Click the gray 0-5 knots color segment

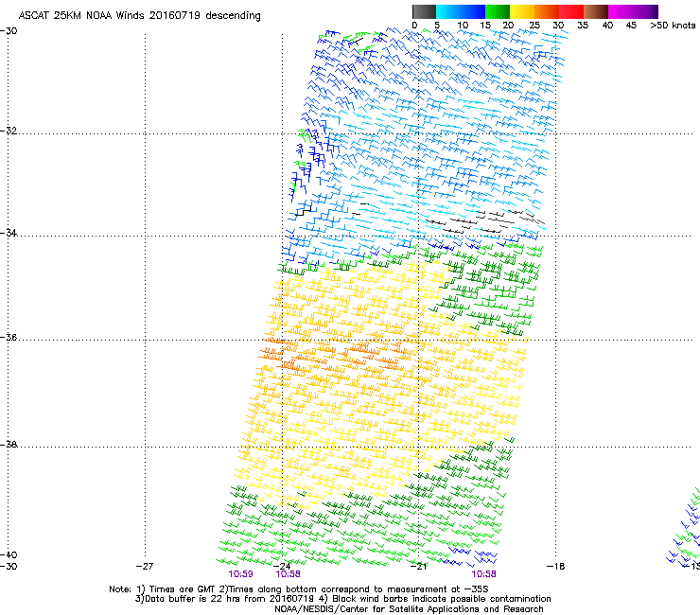click(424, 11)
